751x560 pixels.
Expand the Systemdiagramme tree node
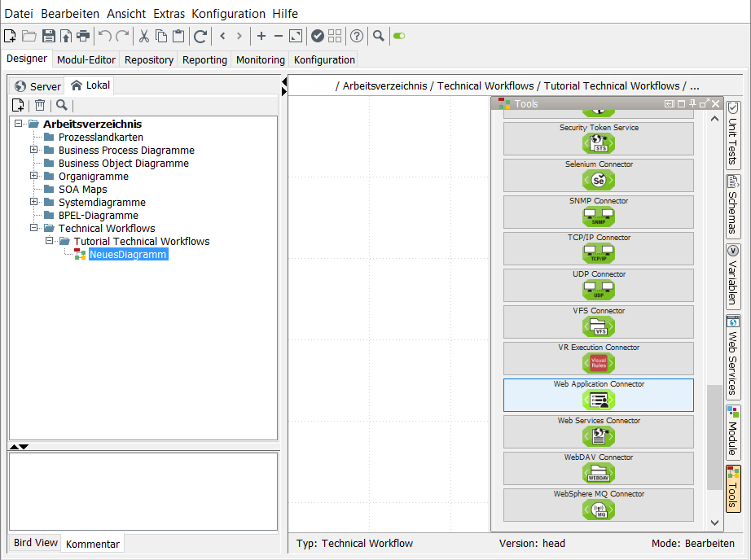tap(34, 202)
